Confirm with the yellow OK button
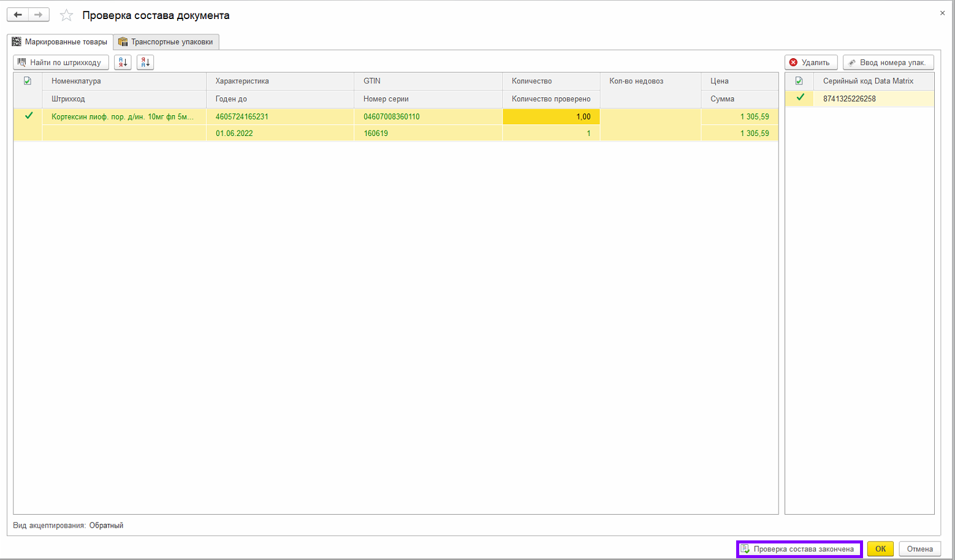955x560 pixels. tap(880, 549)
